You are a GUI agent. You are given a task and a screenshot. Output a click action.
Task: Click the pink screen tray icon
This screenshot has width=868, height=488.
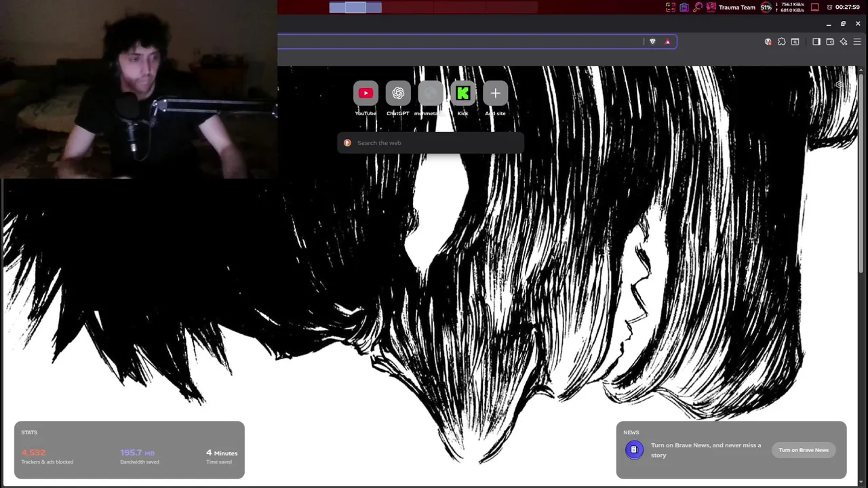click(x=815, y=7)
